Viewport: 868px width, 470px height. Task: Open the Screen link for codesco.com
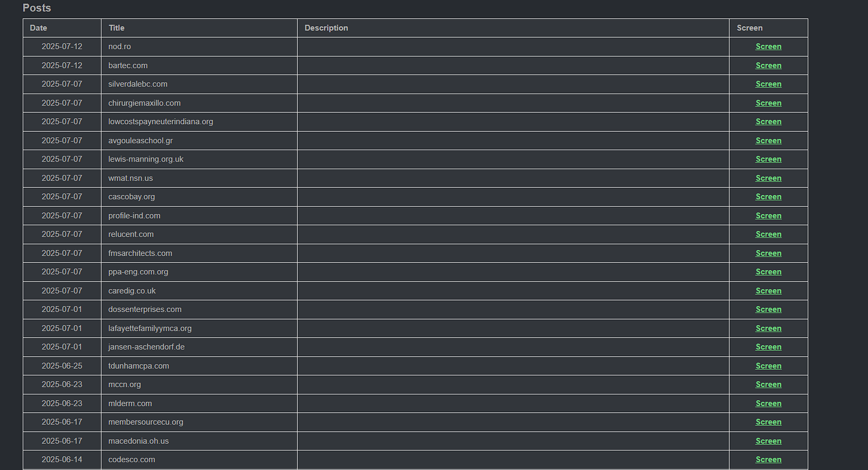[768, 460]
